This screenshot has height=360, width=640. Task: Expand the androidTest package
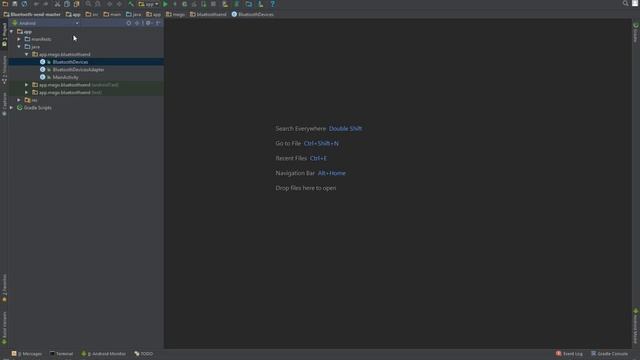pyautogui.click(x=27, y=85)
